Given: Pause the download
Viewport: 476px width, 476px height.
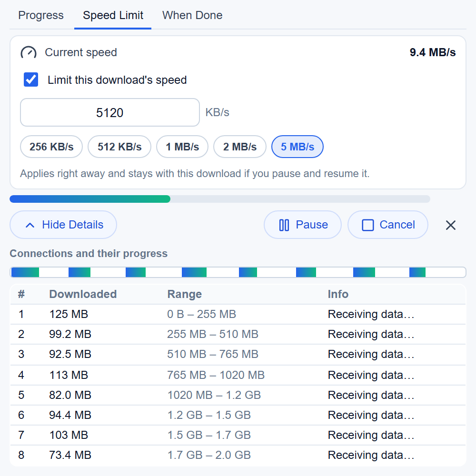Looking at the screenshot, I should point(303,225).
